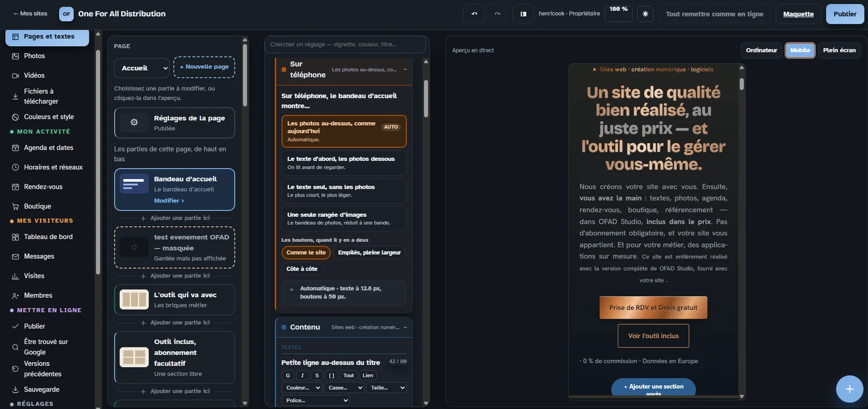Open Tableau de bord
The height and width of the screenshot is (409, 868).
coord(47,237)
